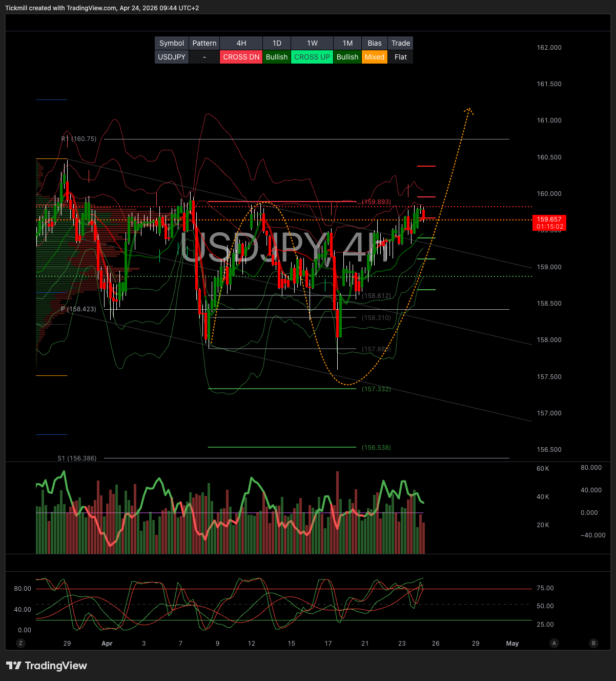Toggle the B scale button at bottom right
616x681 pixels.
pyautogui.click(x=593, y=643)
